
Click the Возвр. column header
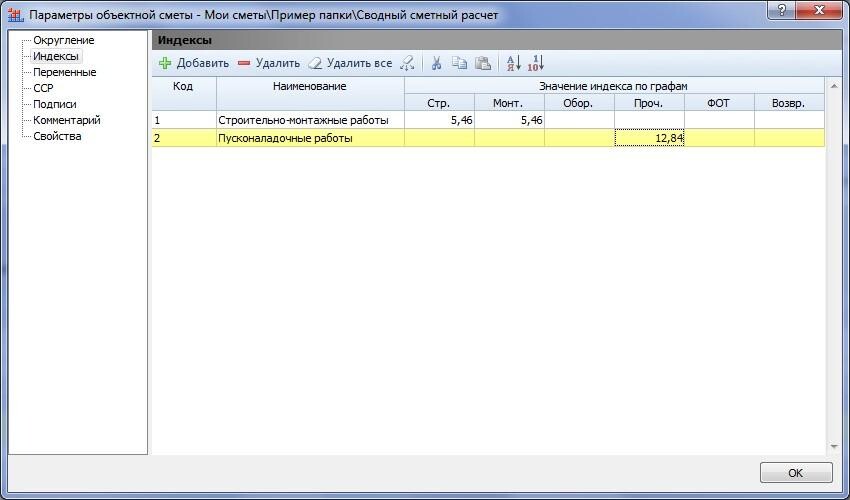pyautogui.click(x=789, y=103)
